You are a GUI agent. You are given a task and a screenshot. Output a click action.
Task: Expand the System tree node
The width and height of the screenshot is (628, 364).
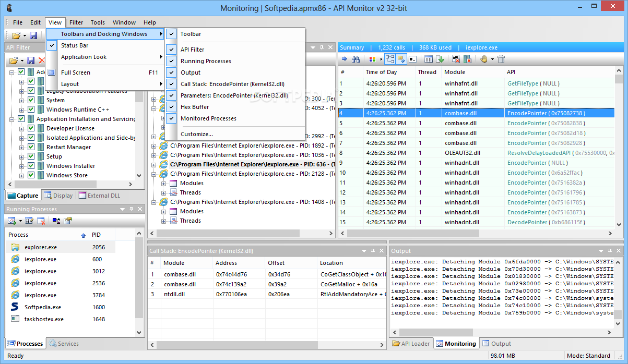point(22,100)
